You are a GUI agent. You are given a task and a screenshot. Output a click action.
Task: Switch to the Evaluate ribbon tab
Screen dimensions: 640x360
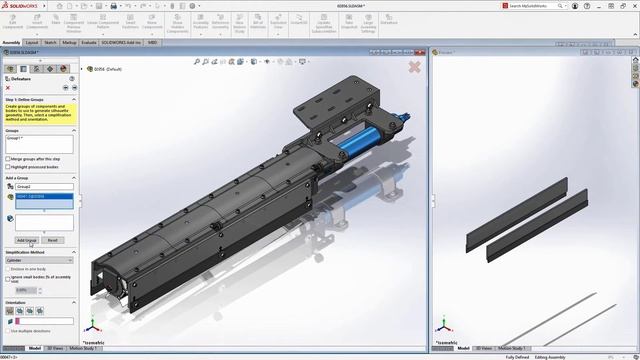[89, 42]
